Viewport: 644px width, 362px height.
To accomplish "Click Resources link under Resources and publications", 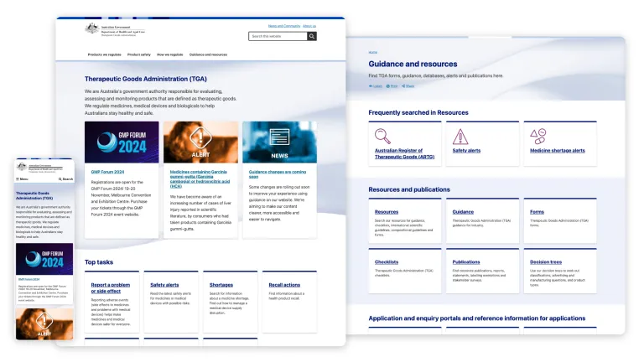I will coord(387,212).
